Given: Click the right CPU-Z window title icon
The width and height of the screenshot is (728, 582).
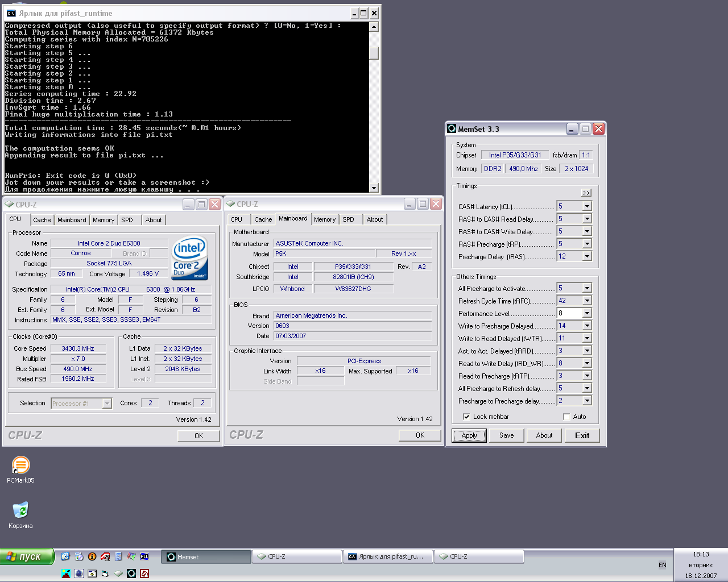Looking at the screenshot, I should click(x=230, y=203).
